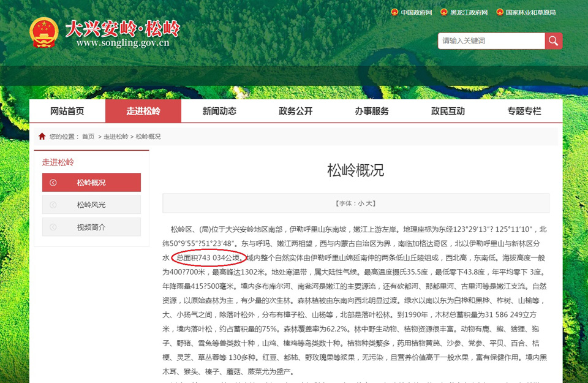588x383 pixels.
Task: Click the home icon in breadcrumb
Action: pyautogui.click(x=42, y=136)
